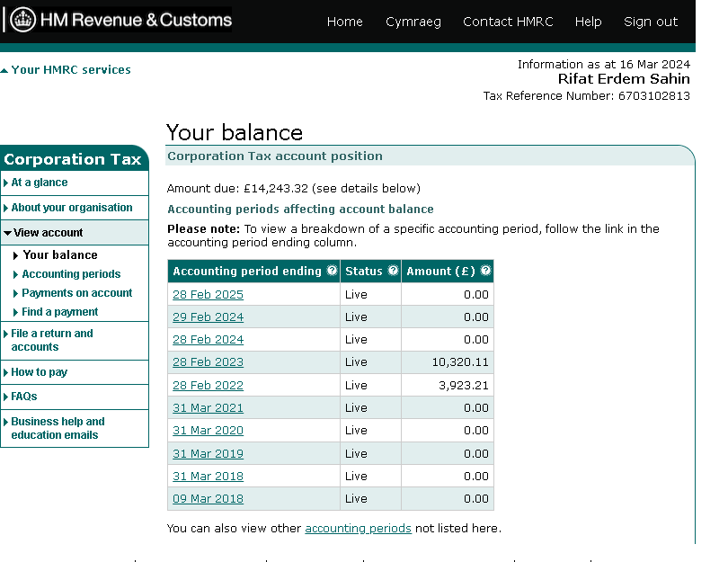Go to Home in top navigation
This screenshot has height=562, width=728.
(344, 22)
